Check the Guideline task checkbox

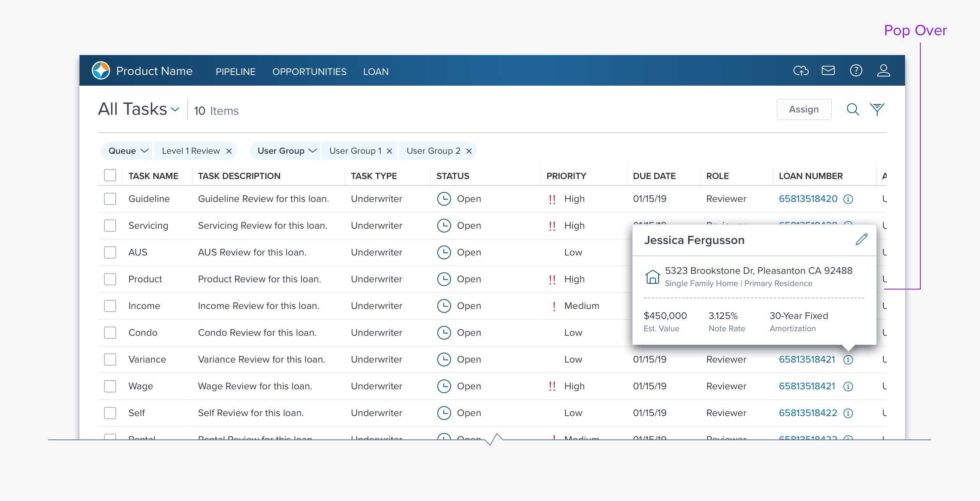tap(110, 199)
